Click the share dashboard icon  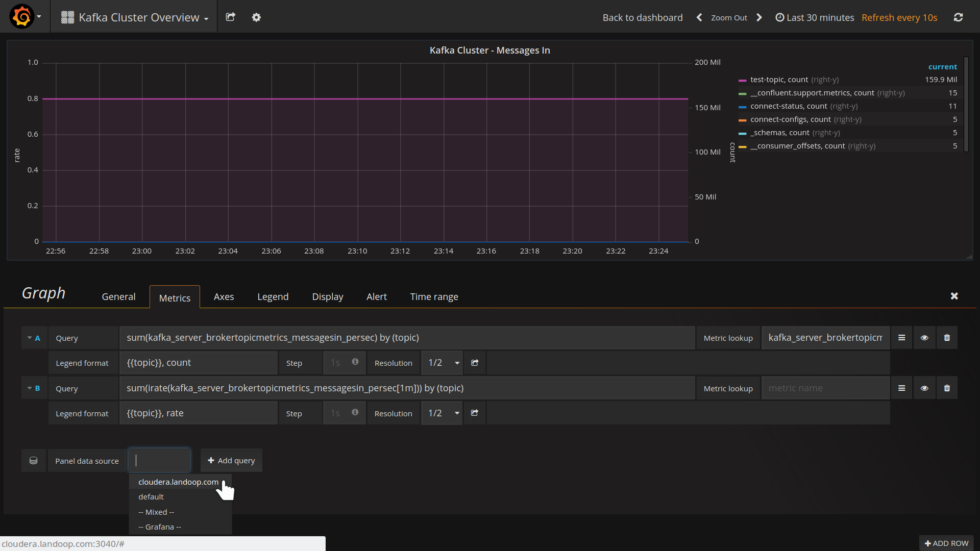231,17
